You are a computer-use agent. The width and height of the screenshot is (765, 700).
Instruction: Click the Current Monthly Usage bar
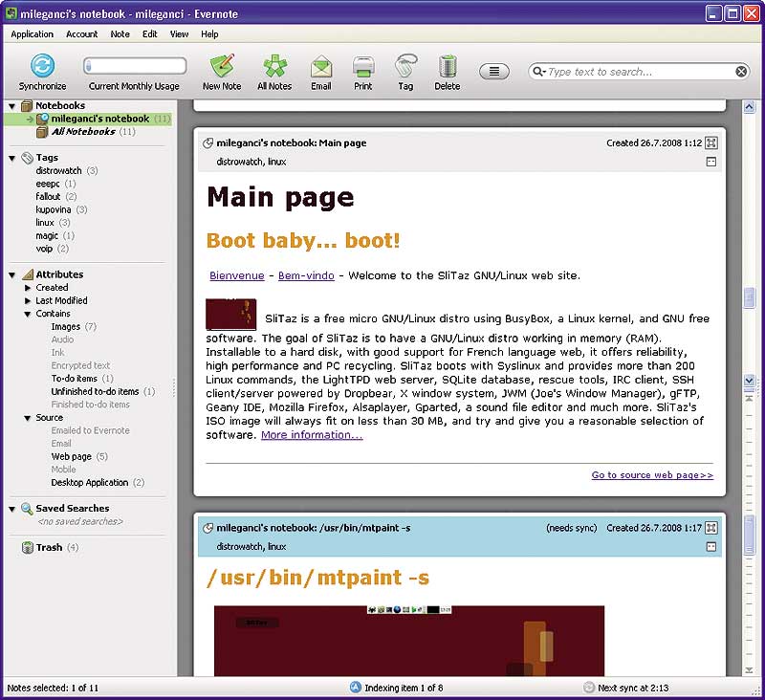click(x=135, y=65)
